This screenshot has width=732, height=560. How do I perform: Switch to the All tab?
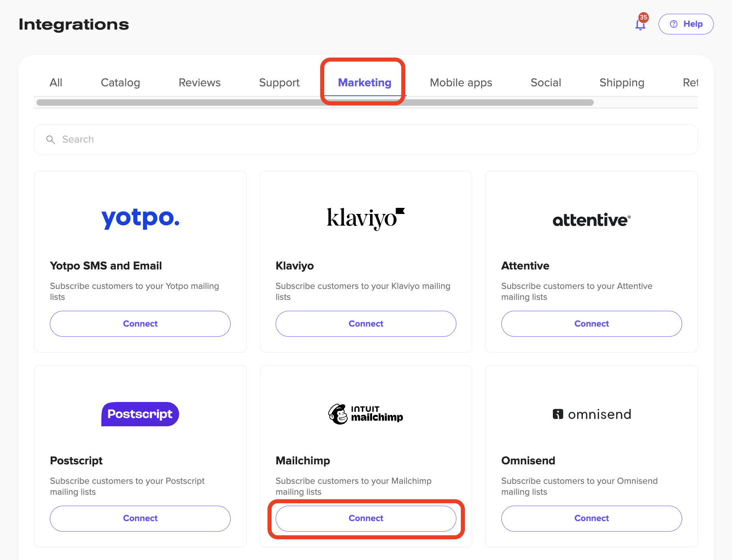point(56,83)
